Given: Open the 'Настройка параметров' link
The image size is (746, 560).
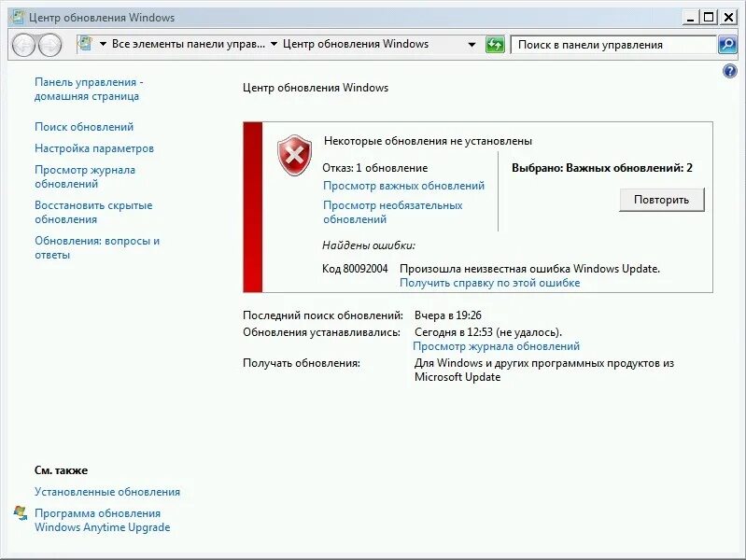Looking at the screenshot, I should tap(94, 148).
